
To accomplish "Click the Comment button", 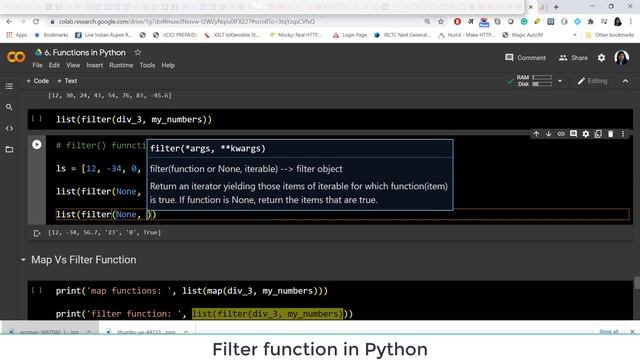I will 525,58.
